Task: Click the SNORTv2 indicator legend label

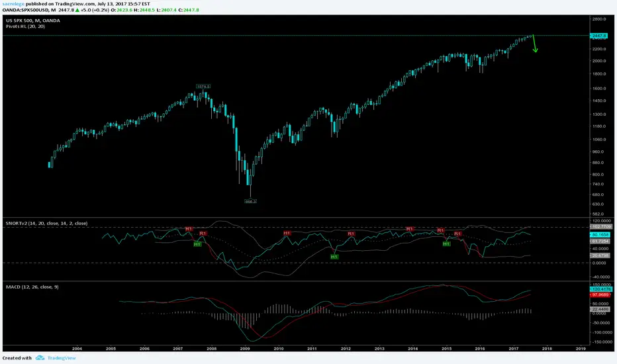Action: [x=46, y=223]
